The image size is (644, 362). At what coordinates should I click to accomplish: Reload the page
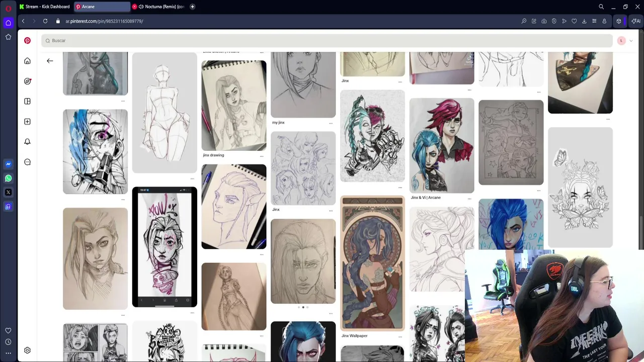[45, 21]
